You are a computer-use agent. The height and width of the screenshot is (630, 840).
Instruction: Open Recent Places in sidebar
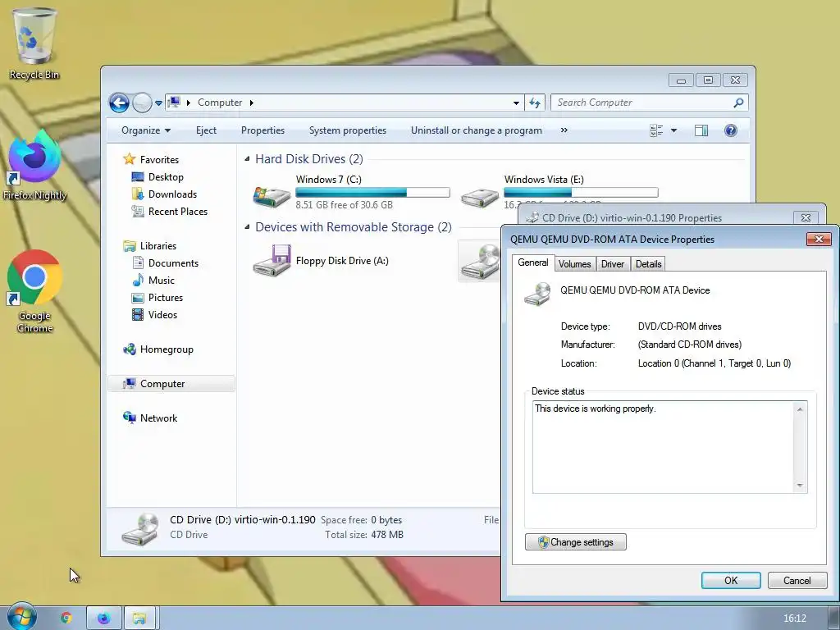pos(177,211)
